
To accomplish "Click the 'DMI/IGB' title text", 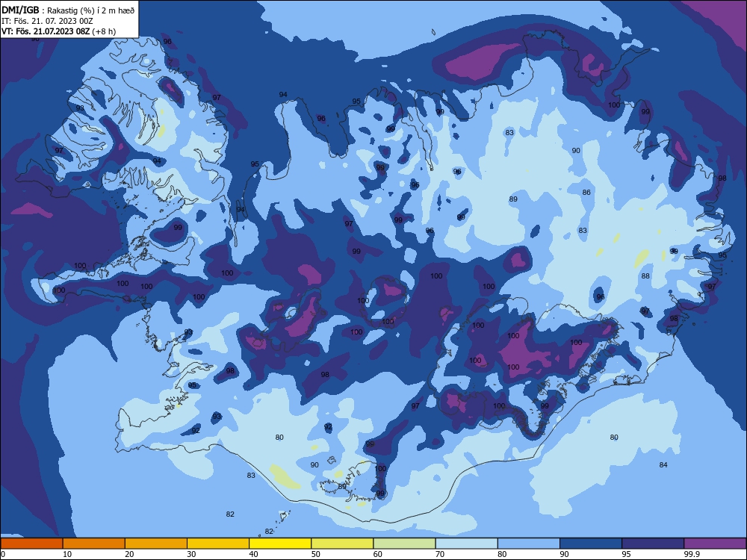I will 20,10.
